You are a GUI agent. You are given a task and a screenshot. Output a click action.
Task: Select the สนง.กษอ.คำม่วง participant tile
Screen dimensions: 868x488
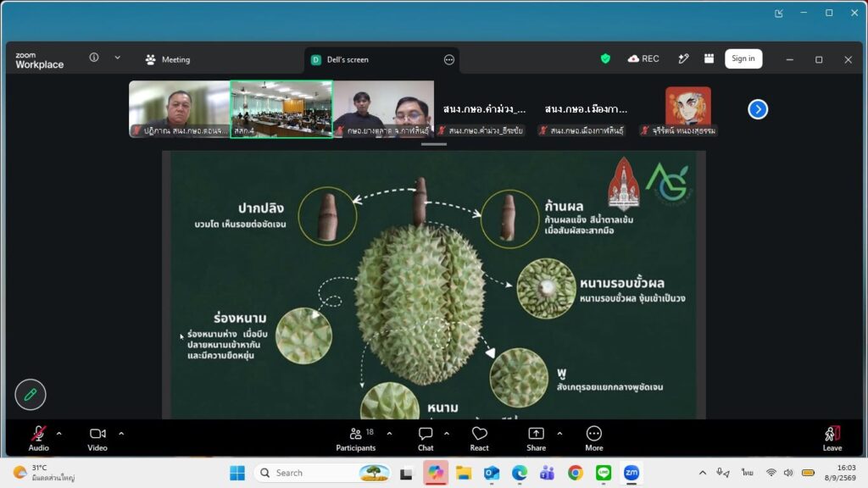pos(484,109)
